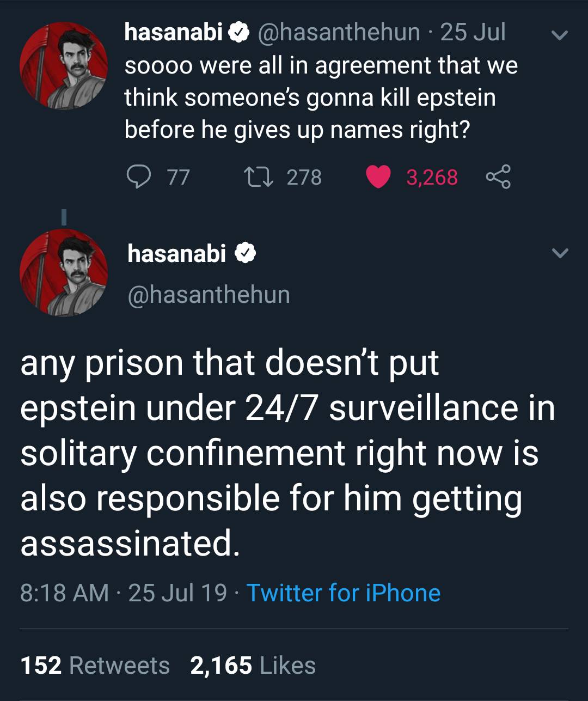Open replies via the reply icon

140,175
